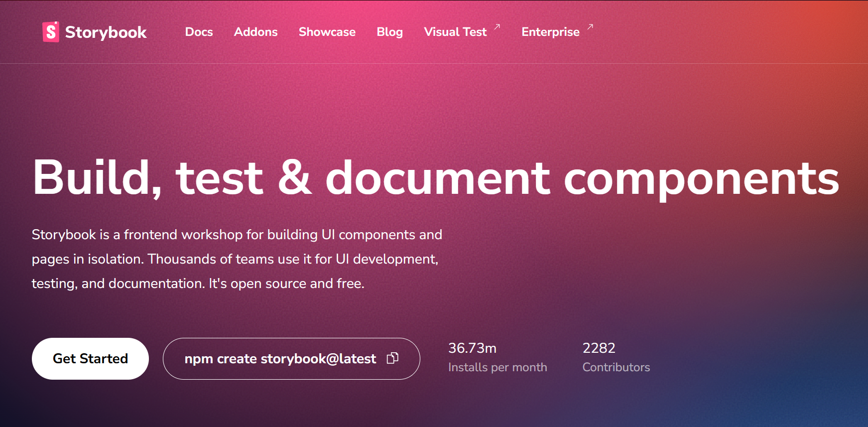Click the npm create storybook@latest command text

click(x=280, y=359)
